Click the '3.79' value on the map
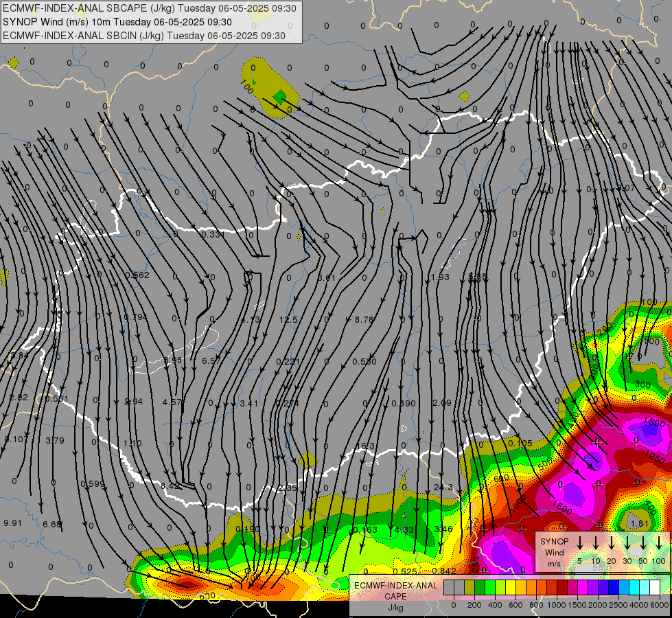 click(x=55, y=440)
